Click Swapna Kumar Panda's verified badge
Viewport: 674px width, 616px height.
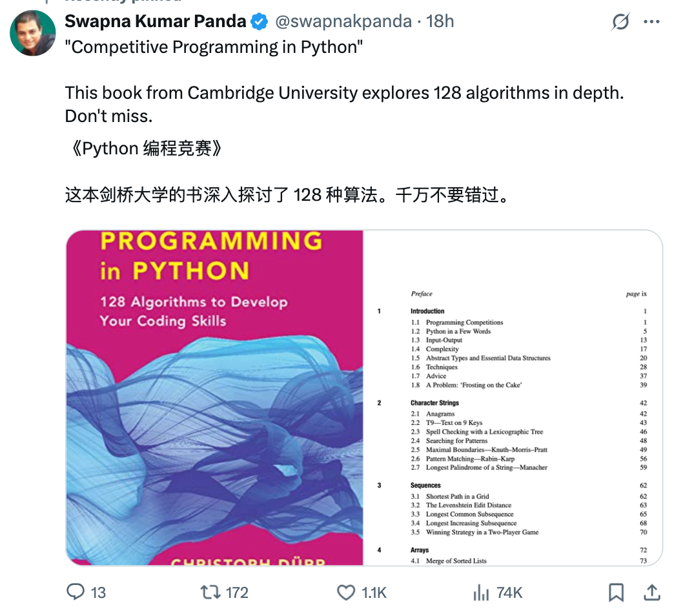pyautogui.click(x=258, y=21)
